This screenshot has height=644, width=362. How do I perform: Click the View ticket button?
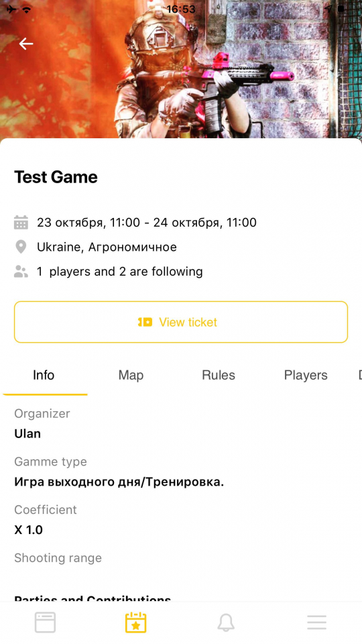point(181,322)
